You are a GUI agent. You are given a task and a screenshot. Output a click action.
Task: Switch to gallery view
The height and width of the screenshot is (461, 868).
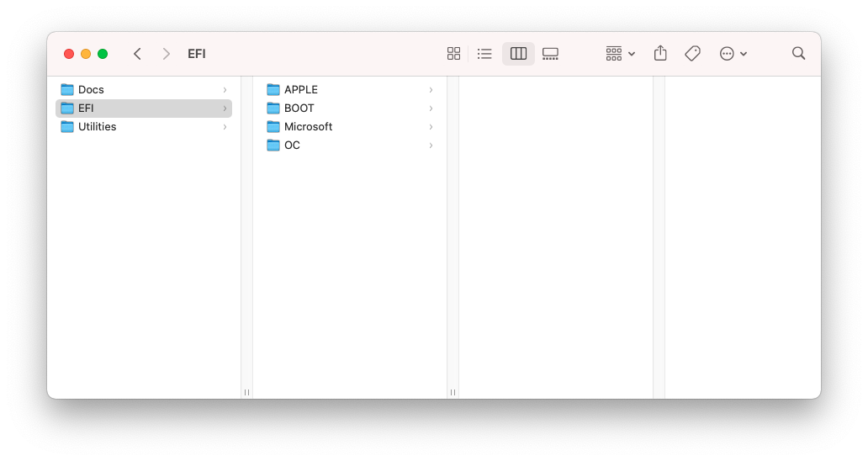point(550,54)
